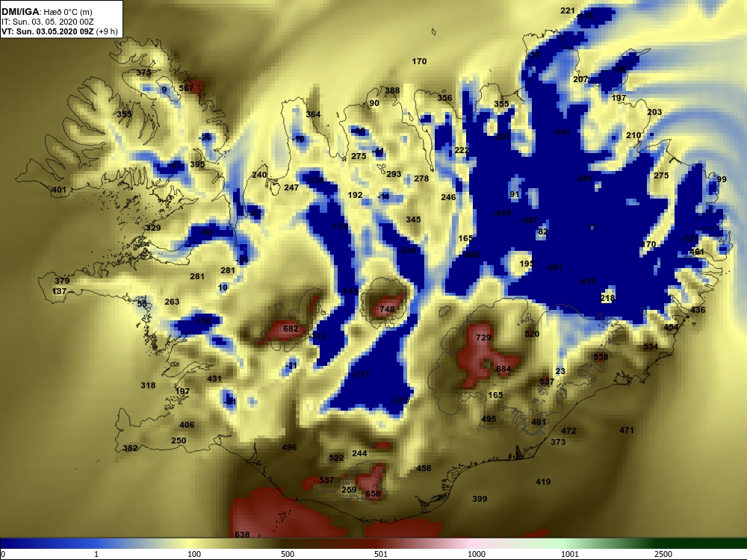Click the map value '399' off the south coast
The height and width of the screenshot is (560, 747).
coord(480,499)
